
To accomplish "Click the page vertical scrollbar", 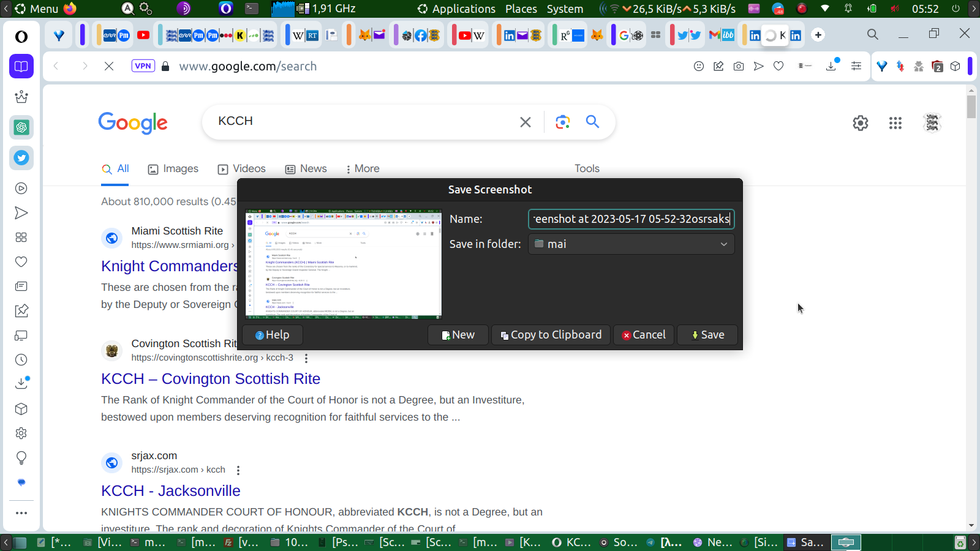I will tap(971, 309).
